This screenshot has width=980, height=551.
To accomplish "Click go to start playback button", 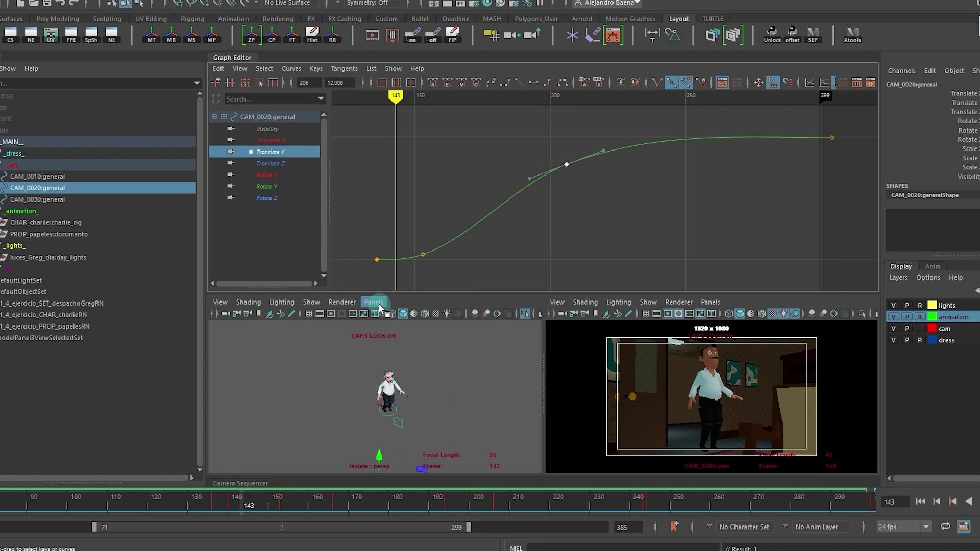I will [x=920, y=502].
